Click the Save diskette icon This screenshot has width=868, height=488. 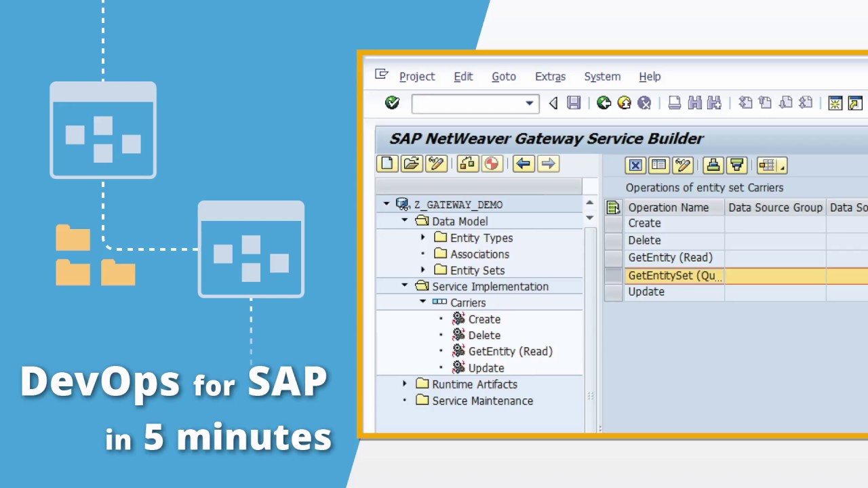click(574, 103)
